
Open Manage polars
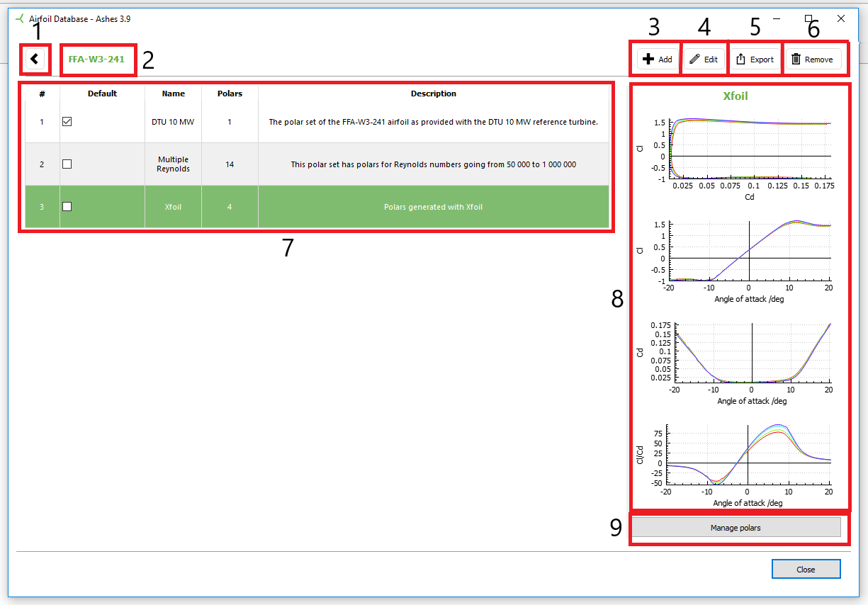pyautogui.click(x=735, y=528)
